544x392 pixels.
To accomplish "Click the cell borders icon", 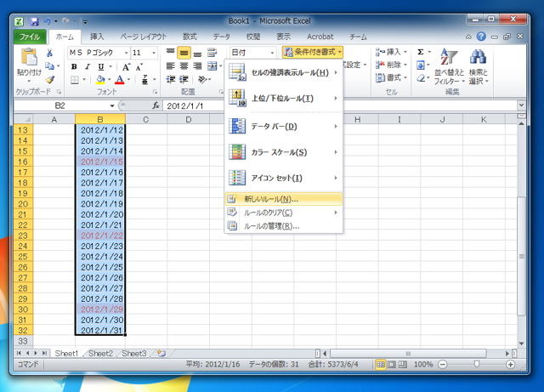I will [x=75, y=80].
